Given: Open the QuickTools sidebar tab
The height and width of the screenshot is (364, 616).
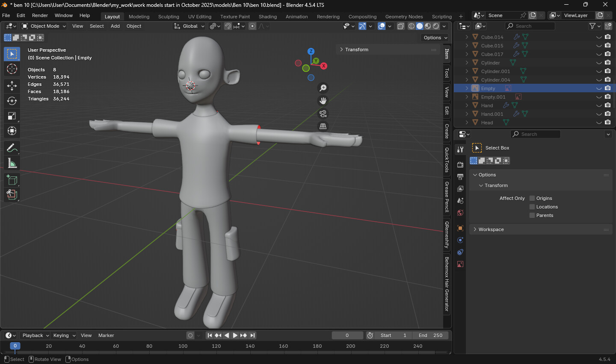Looking at the screenshot, I should (447, 160).
